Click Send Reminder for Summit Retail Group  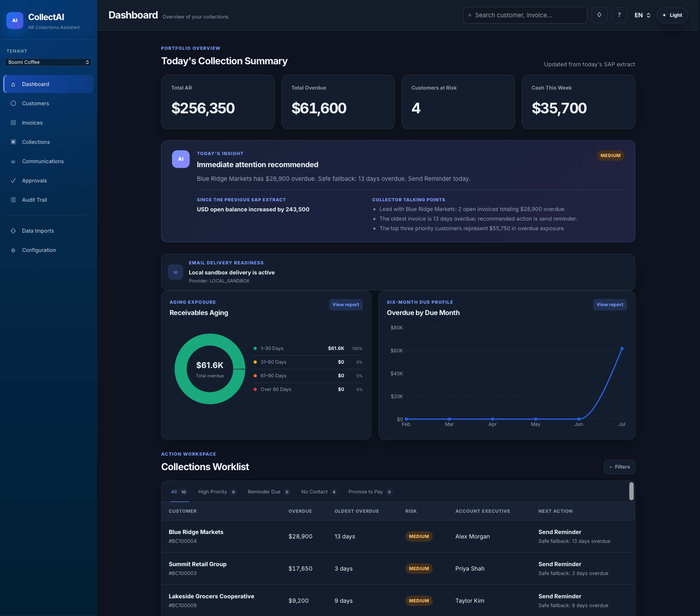pos(560,564)
